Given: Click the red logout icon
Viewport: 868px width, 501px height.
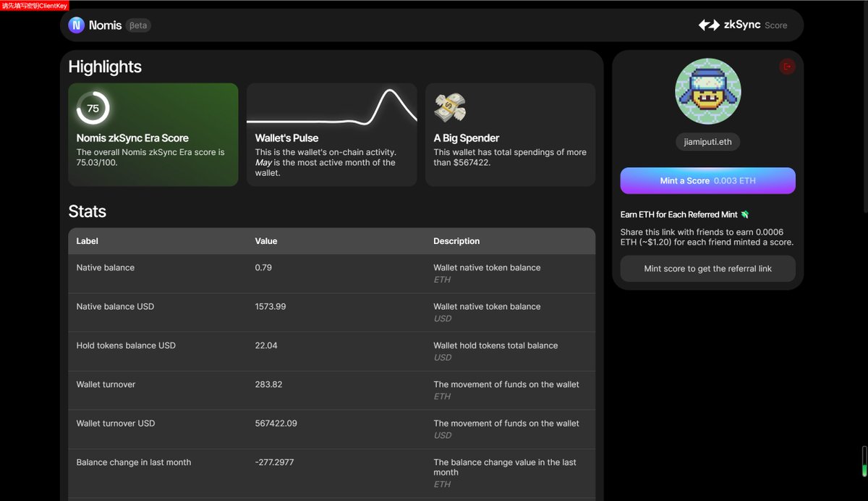Looking at the screenshot, I should coord(787,67).
